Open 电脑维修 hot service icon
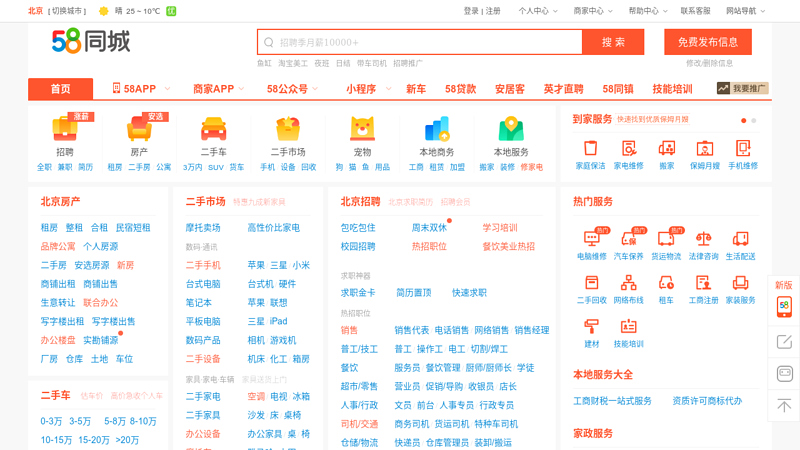The height and width of the screenshot is (450, 800). click(x=592, y=238)
